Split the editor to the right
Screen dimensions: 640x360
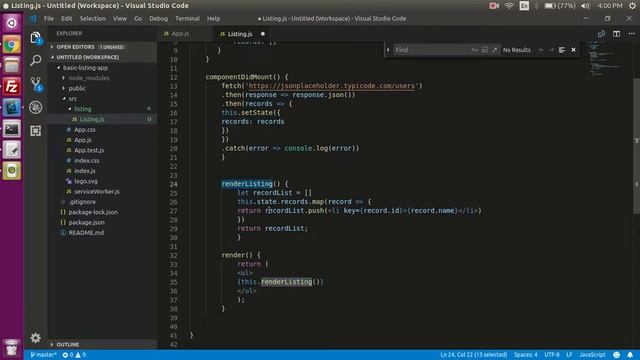pyautogui.click(x=616, y=34)
